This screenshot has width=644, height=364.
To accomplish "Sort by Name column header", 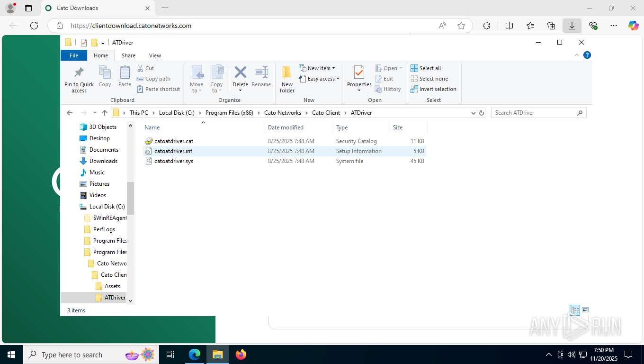I will click(204, 127).
